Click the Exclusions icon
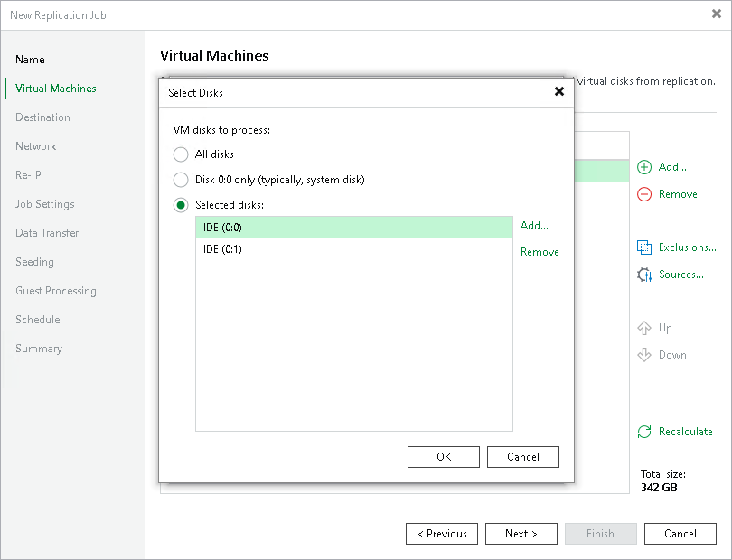The width and height of the screenshot is (732, 560). (x=644, y=247)
